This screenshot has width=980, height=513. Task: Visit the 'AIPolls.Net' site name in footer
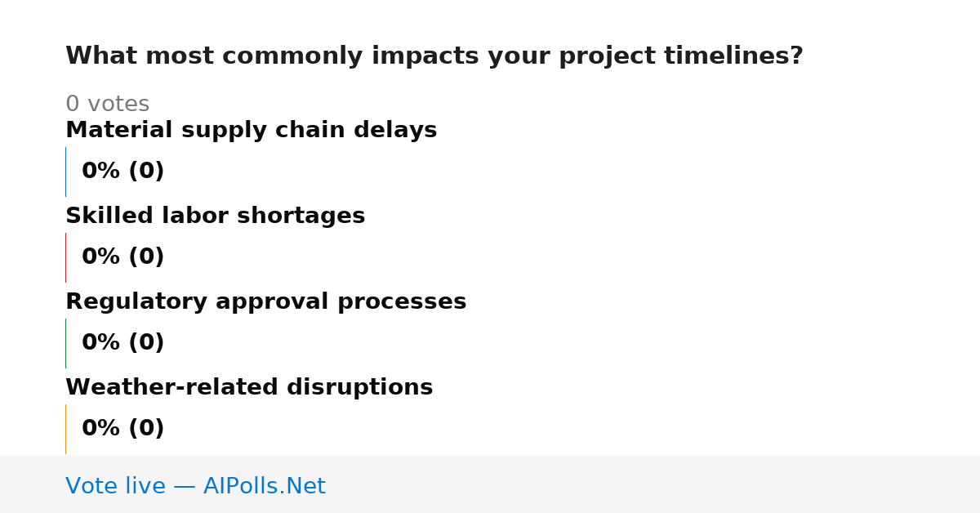point(265,487)
